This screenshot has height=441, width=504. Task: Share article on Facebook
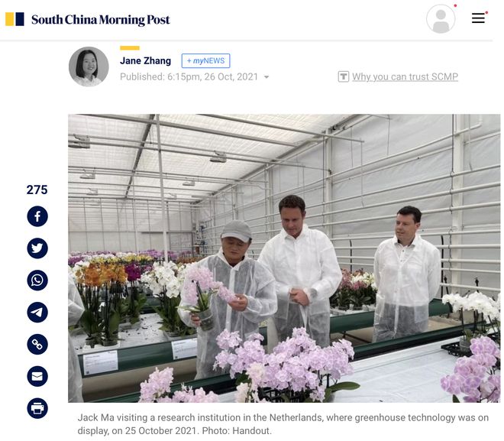(x=37, y=216)
